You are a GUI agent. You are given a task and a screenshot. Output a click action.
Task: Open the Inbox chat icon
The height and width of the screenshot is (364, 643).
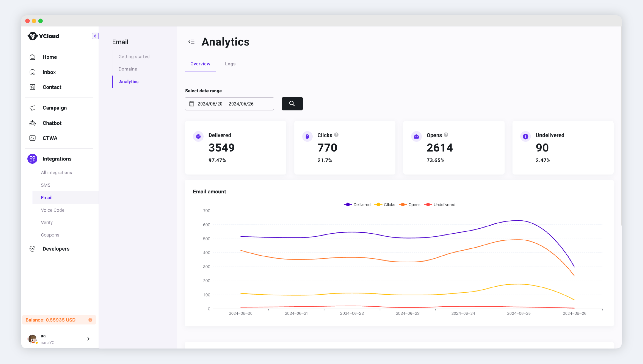pyautogui.click(x=32, y=72)
